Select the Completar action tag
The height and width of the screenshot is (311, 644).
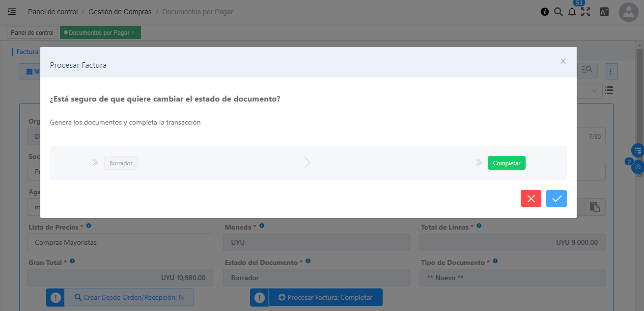506,163
